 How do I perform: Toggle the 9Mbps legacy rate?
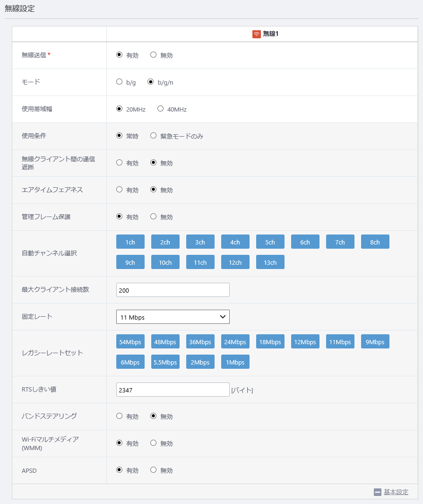click(375, 341)
